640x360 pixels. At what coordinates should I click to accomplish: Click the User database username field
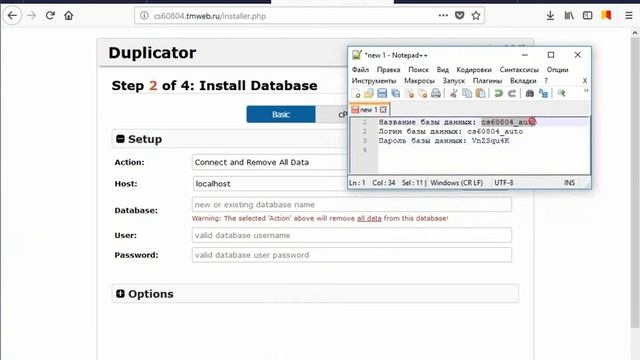tap(351, 235)
